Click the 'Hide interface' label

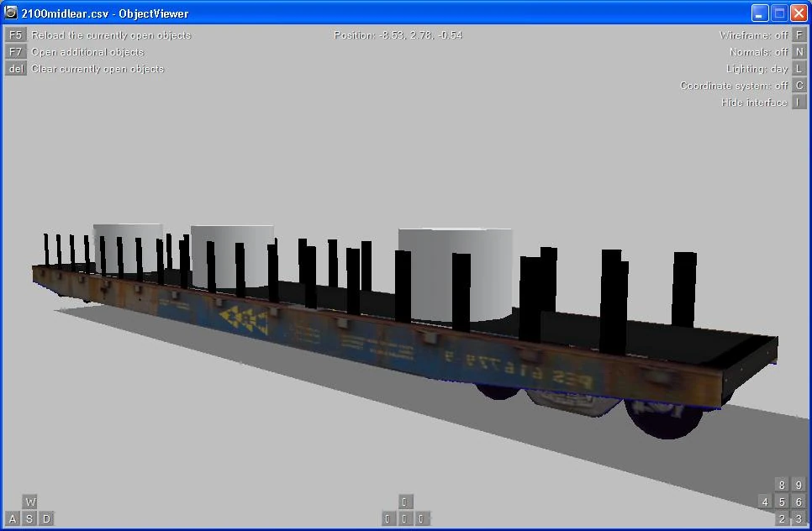754,103
